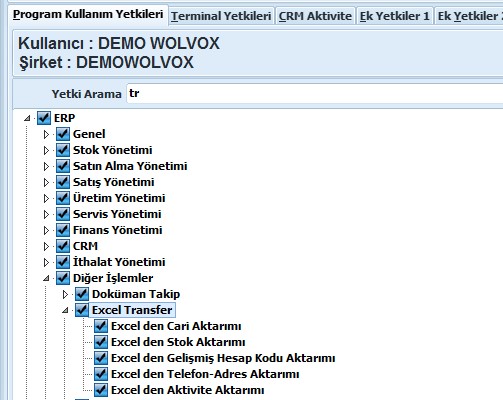503x400 pixels.
Task: Toggle the Stok Yönetimi checkbox
Action: click(63, 150)
